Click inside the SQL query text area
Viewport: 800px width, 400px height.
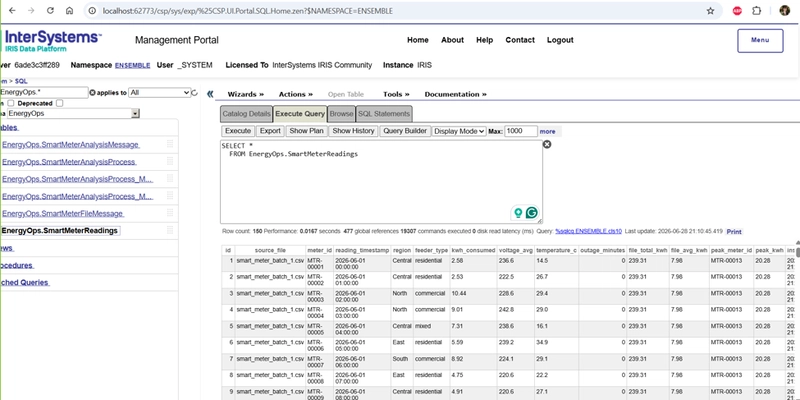pos(381,182)
